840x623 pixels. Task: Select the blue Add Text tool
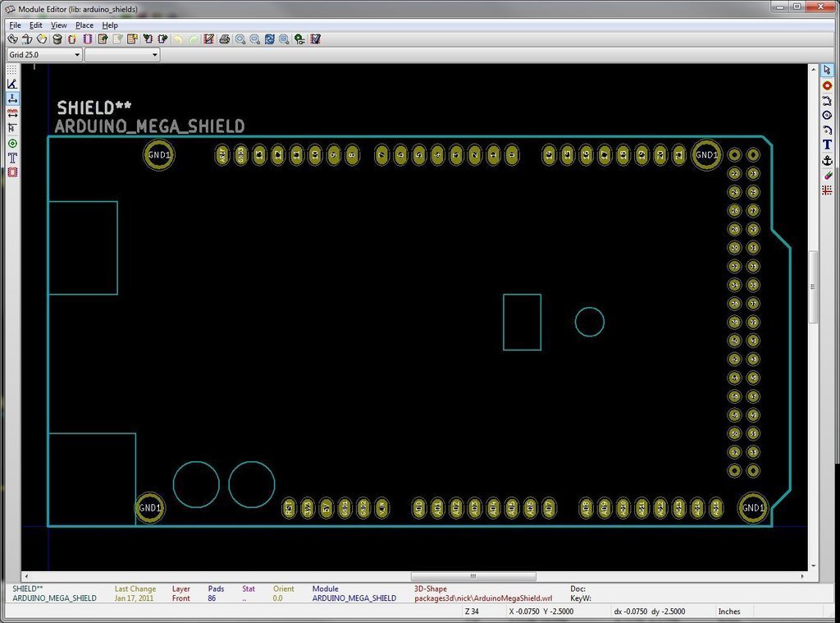pos(827,144)
